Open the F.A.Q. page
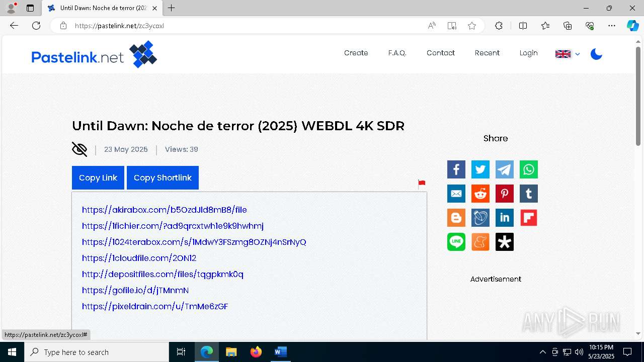This screenshot has width=644, height=362. [x=397, y=53]
